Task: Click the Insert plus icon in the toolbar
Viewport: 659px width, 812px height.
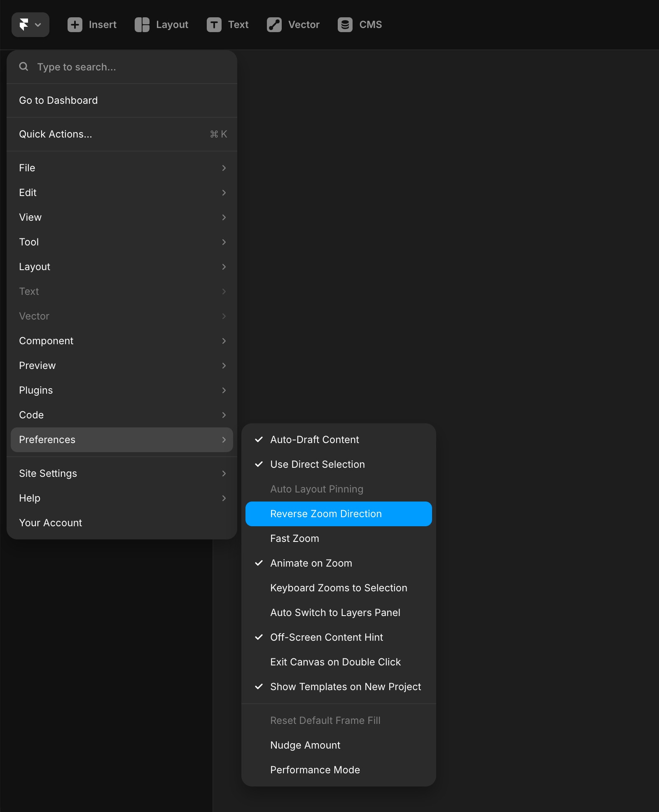Action: pyautogui.click(x=75, y=25)
